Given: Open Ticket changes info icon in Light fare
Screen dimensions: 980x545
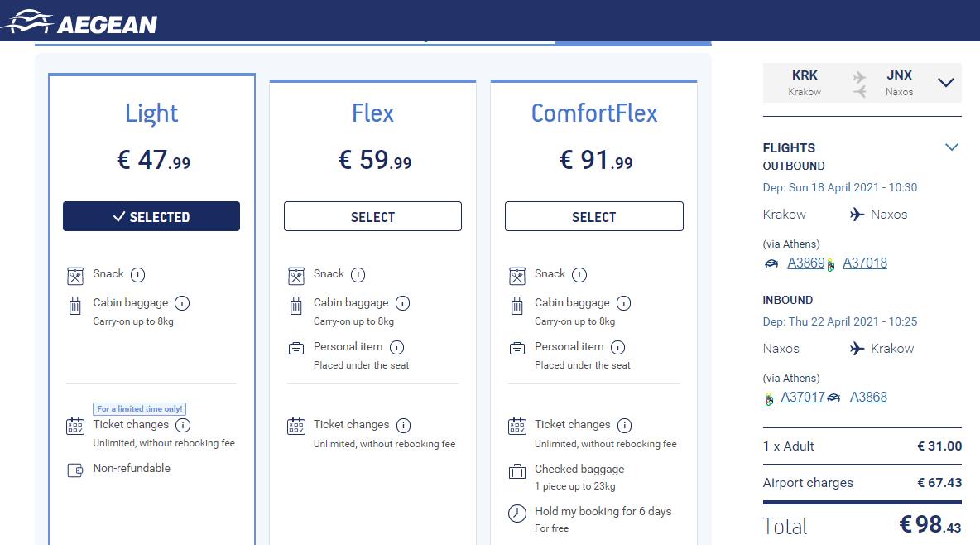Looking at the screenshot, I should (x=182, y=426).
